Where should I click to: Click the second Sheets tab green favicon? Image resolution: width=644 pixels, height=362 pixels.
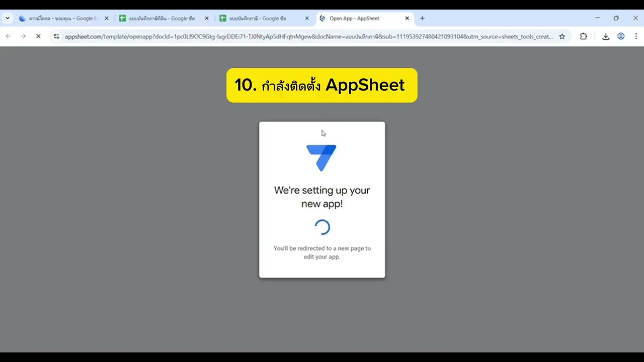[223, 18]
